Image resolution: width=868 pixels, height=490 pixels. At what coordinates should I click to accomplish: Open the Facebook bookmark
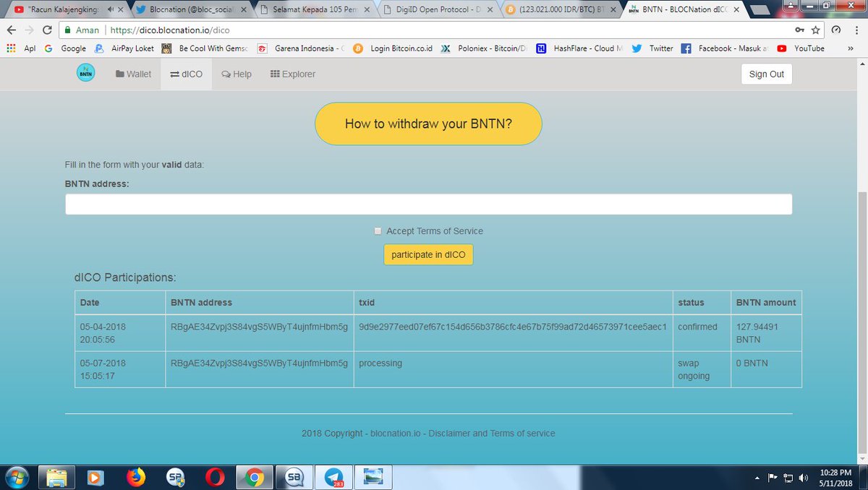coord(725,48)
